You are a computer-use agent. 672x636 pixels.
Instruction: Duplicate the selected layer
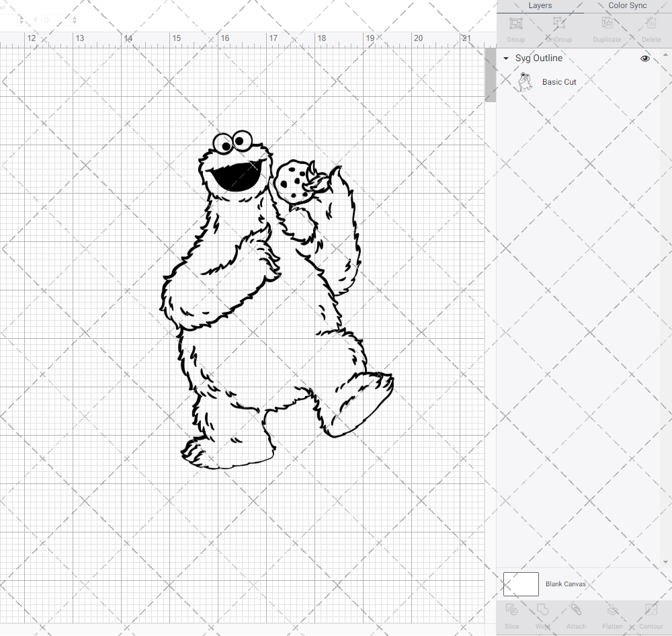coord(606,28)
